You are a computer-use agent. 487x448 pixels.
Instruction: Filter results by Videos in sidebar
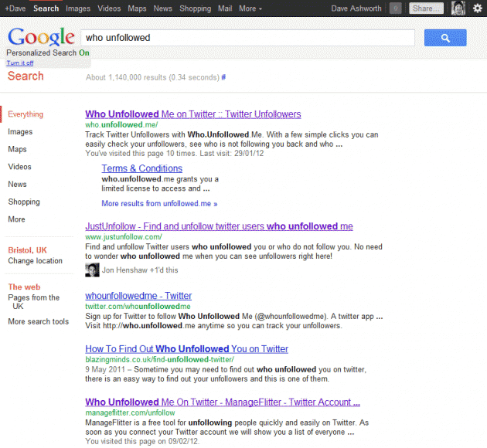click(19, 167)
